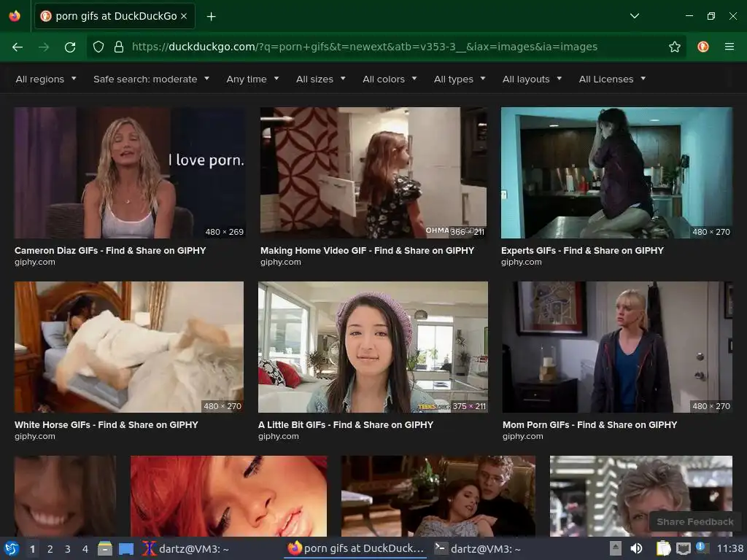Select the DuckDuckGo search tab

click(x=115, y=16)
